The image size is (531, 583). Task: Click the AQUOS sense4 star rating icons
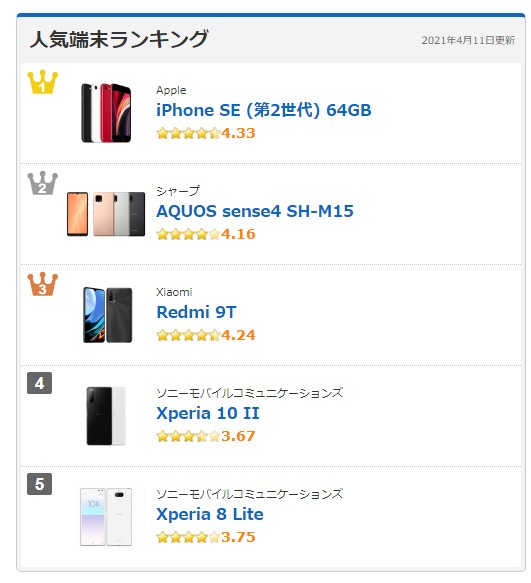(189, 234)
